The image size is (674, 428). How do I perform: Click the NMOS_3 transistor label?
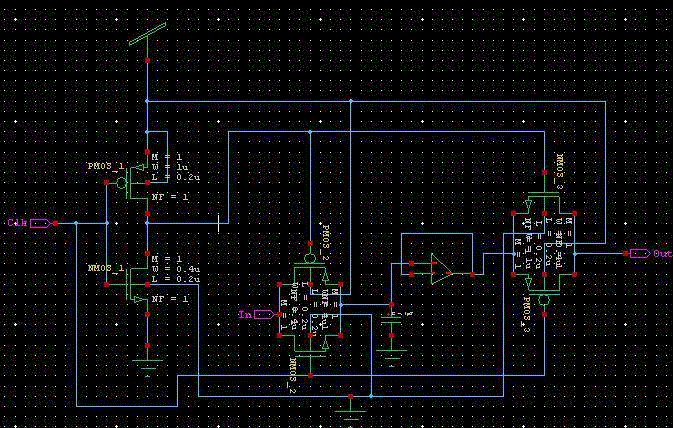[560, 172]
